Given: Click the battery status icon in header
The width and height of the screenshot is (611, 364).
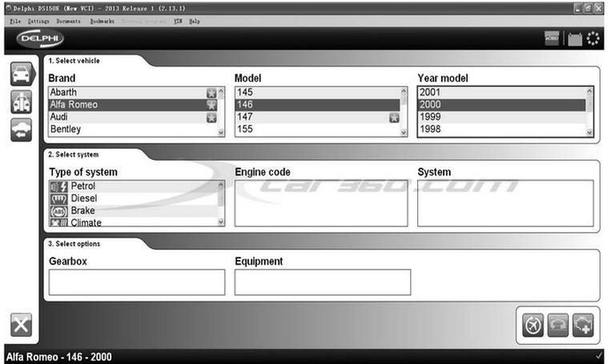Looking at the screenshot, I should 575,39.
